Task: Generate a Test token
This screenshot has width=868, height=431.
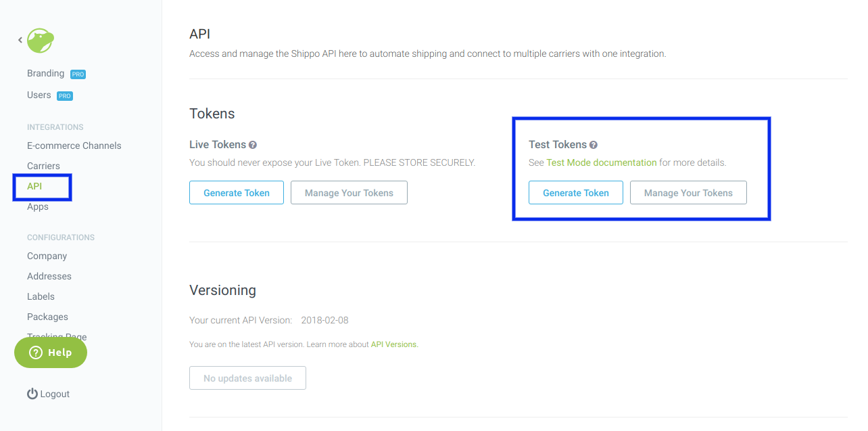Action: click(x=576, y=192)
